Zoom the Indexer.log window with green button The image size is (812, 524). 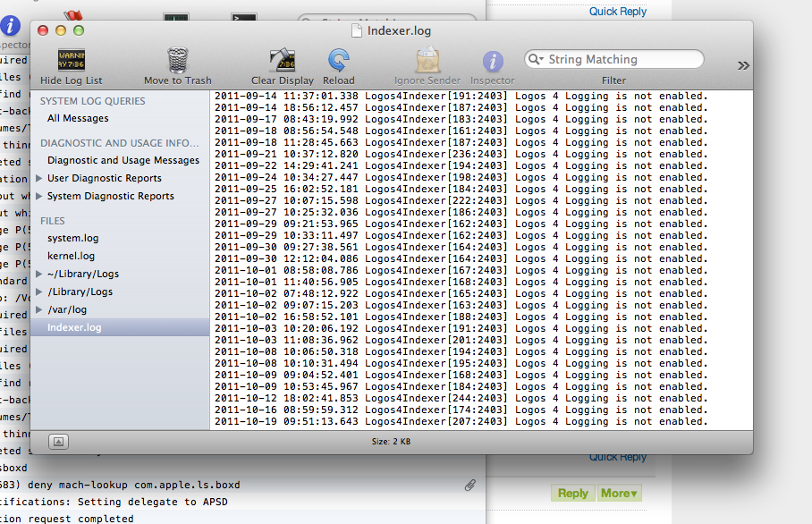79,30
